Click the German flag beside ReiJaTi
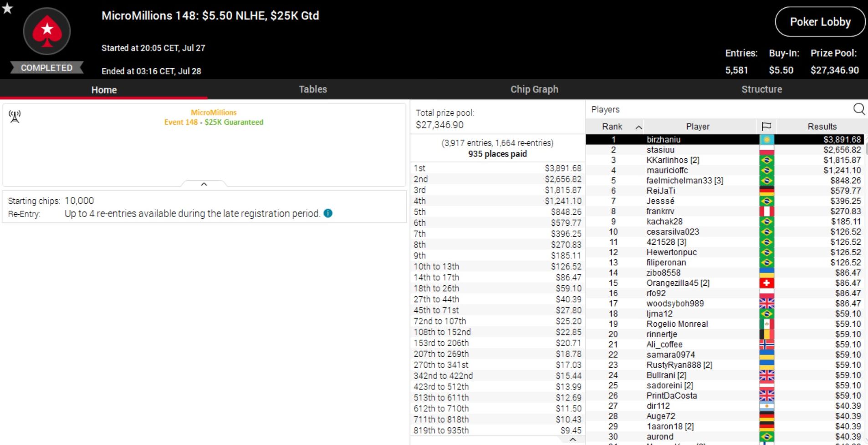868x445 pixels. (x=766, y=191)
